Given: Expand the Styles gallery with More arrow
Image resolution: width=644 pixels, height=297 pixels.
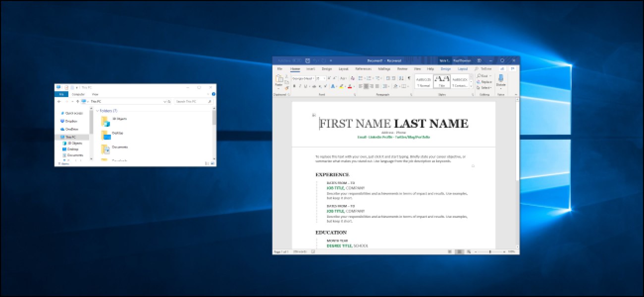Looking at the screenshot, I should (x=471, y=87).
